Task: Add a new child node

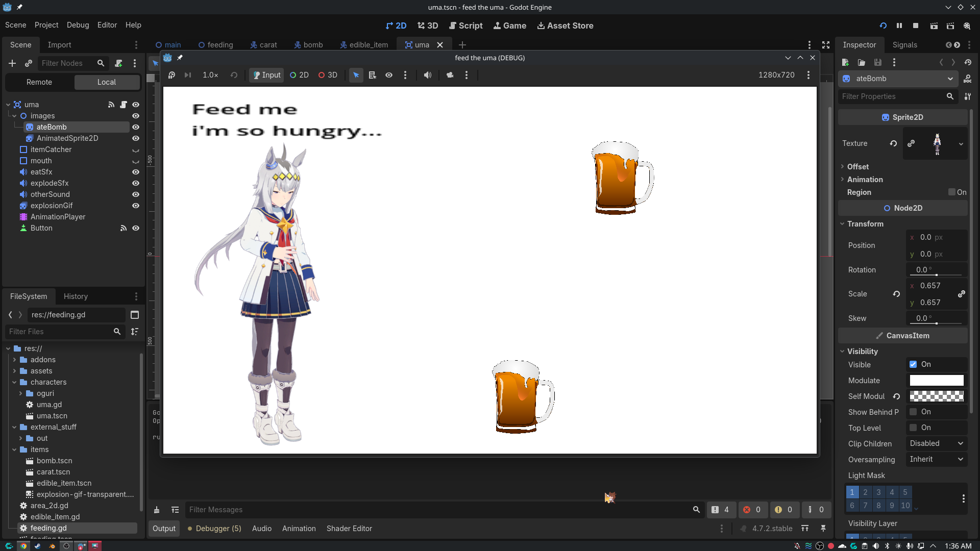Action: click(x=12, y=63)
